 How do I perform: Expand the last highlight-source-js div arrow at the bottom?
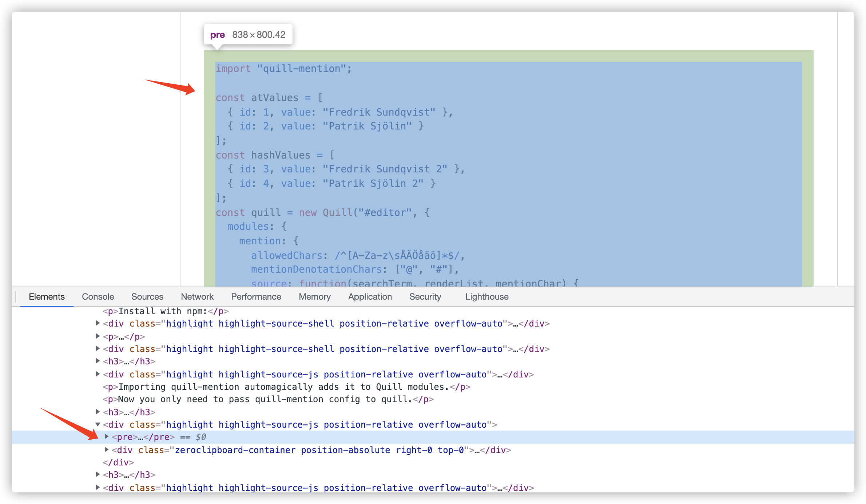(98, 487)
